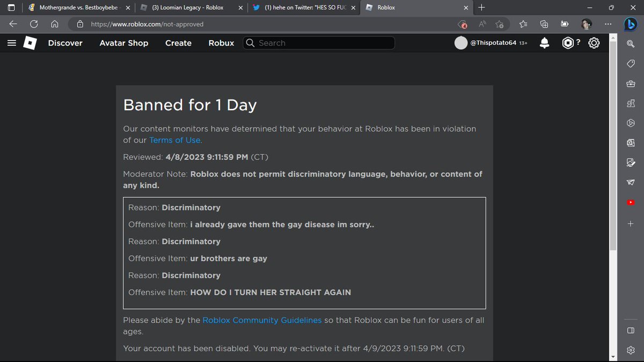The height and width of the screenshot is (362, 644).
Task: Click the Roblox search bar
Action: [318, 43]
